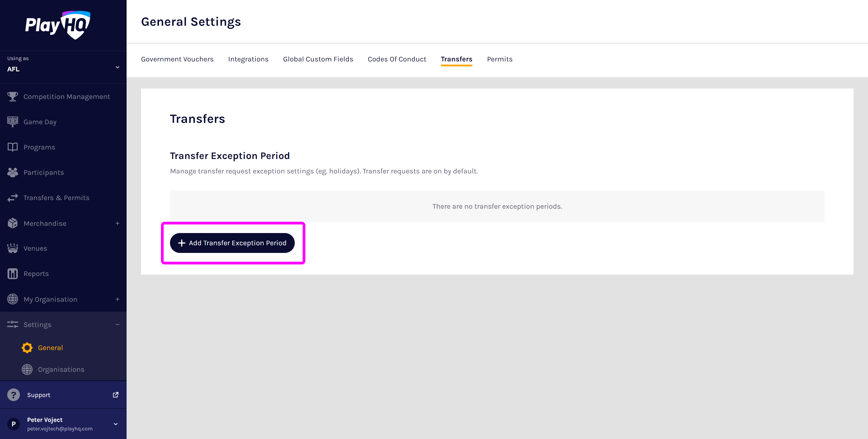Screen dimensions: 868x439
Task: Open Game Day scoreboard icon
Action: click(x=12, y=121)
